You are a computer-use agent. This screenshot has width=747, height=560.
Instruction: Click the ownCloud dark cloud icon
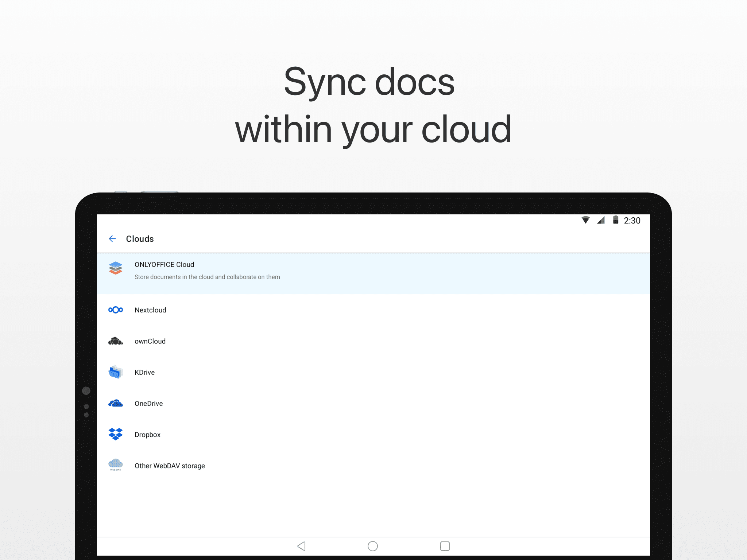(x=116, y=341)
